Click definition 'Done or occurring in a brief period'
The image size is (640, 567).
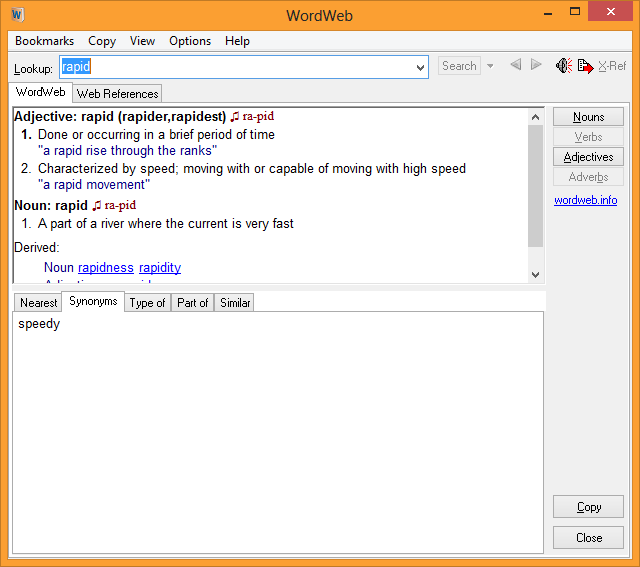click(156, 134)
